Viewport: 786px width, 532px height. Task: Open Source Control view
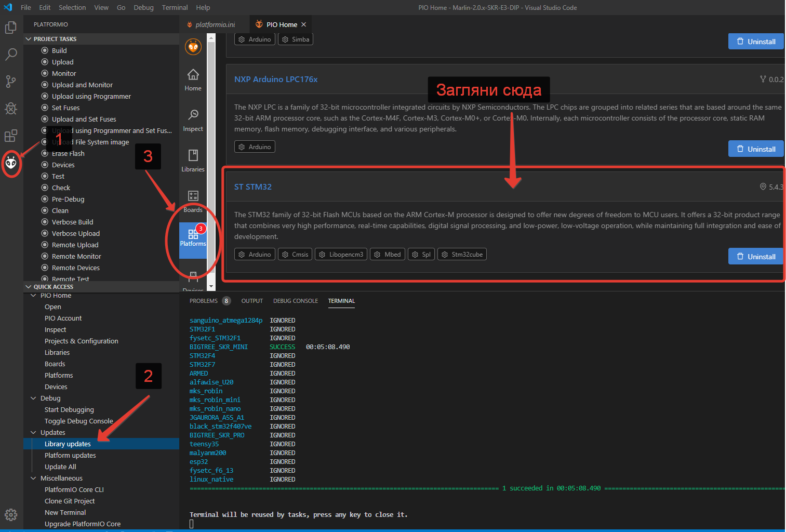(x=11, y=82)
